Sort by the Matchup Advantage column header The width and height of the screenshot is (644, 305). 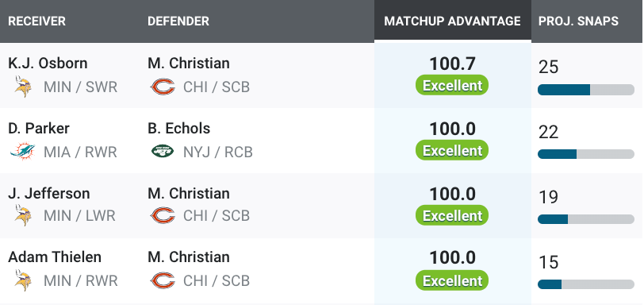pos(453,21)
